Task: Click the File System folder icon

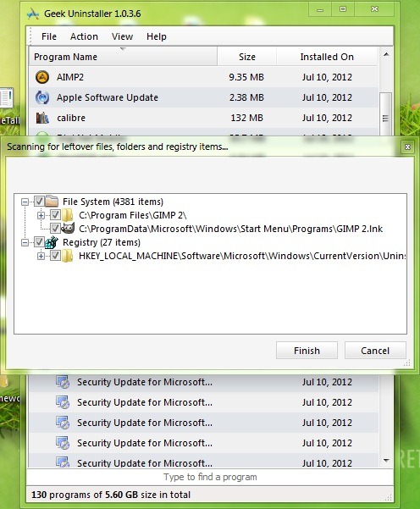Action: pyautogui.click(x=52, y=202)
